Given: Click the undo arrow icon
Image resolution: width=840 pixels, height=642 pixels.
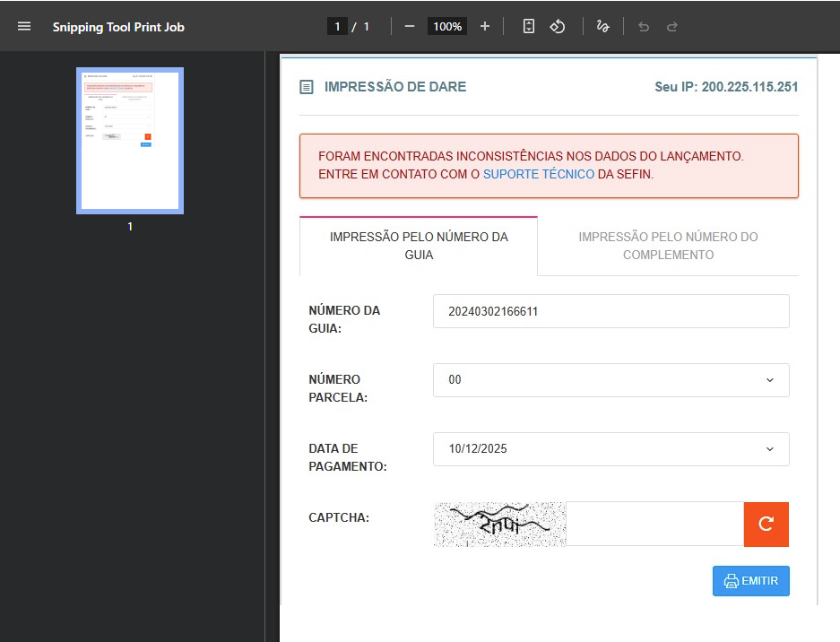Looking at the screenshot, I should [643, 26].
